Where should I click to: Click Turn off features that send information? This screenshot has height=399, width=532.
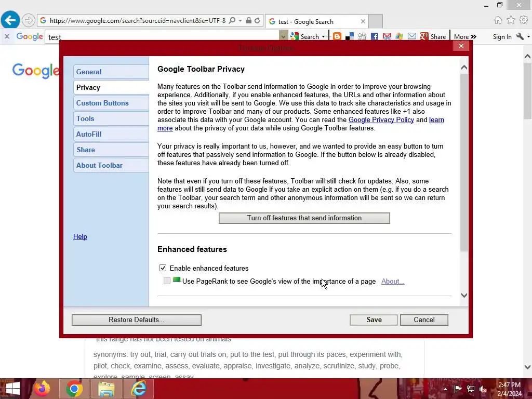coord(304,218)
